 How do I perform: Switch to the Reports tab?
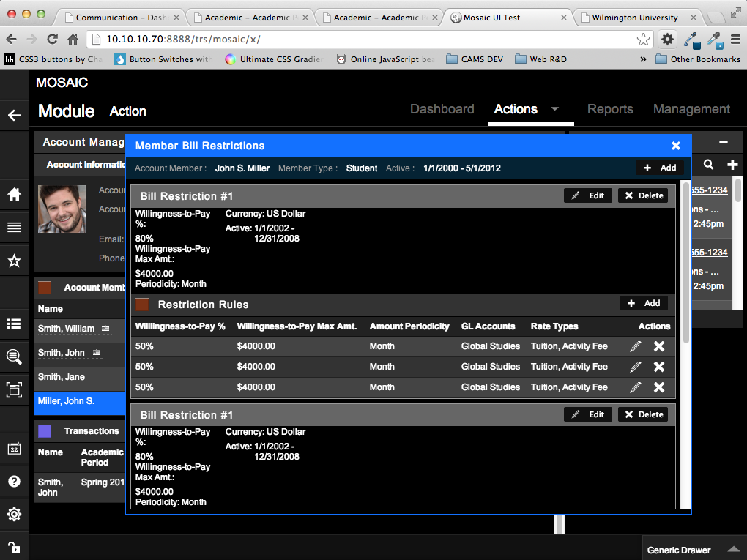(610, 109)
